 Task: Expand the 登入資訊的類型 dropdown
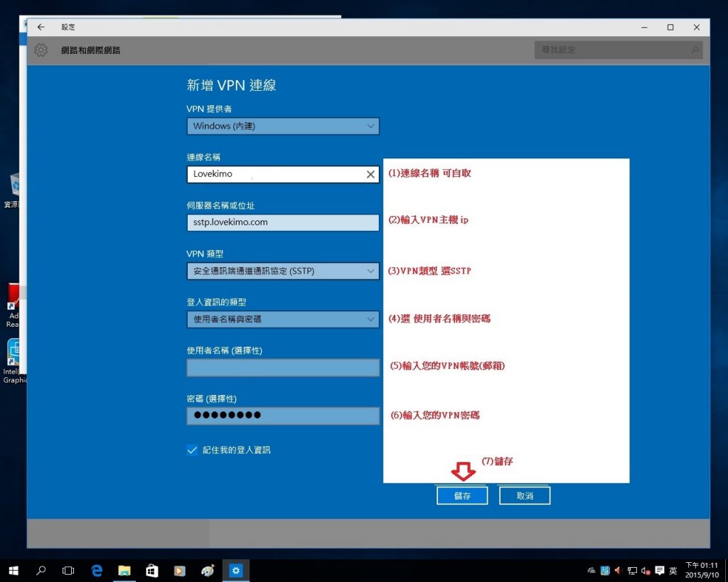click(x=283, y=319)
